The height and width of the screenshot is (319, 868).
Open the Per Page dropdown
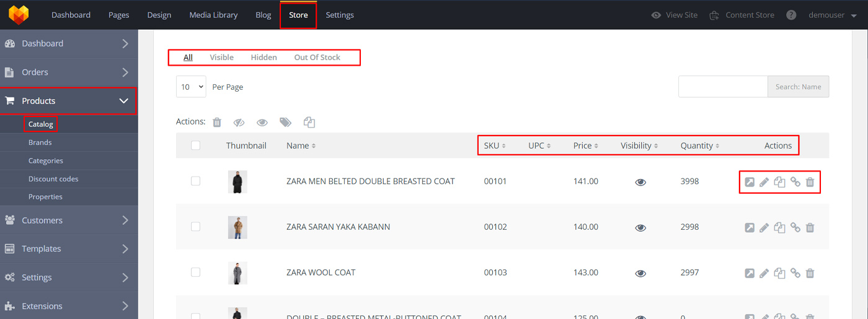(x=191, y=87)
